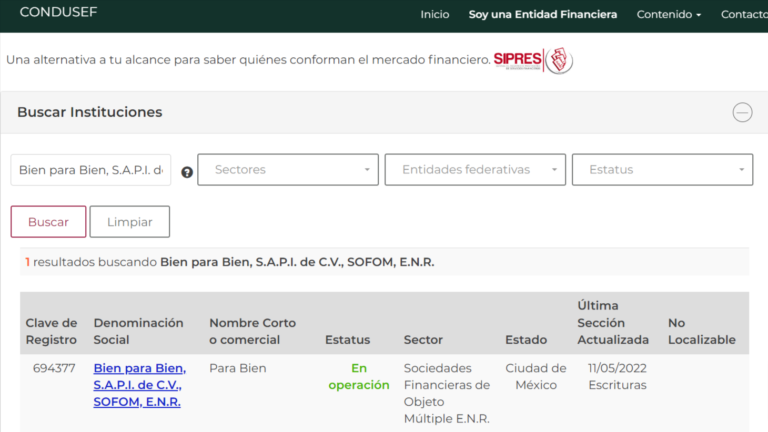This screenshot has height=432, width=768.
Task: Open the Estatus filter dropdown
Action: tap(662, 170)
